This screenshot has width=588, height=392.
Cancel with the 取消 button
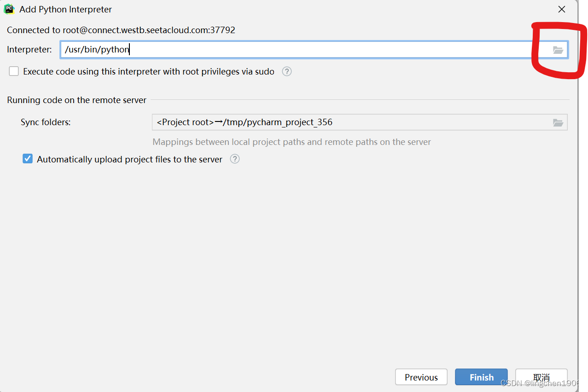(x=541, y=377)
